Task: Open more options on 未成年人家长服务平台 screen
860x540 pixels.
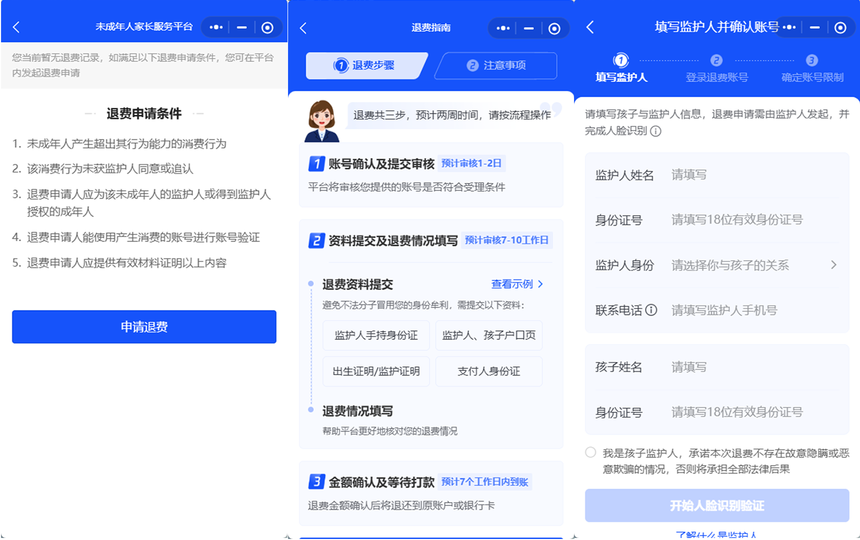Action: tap(216, 27)
